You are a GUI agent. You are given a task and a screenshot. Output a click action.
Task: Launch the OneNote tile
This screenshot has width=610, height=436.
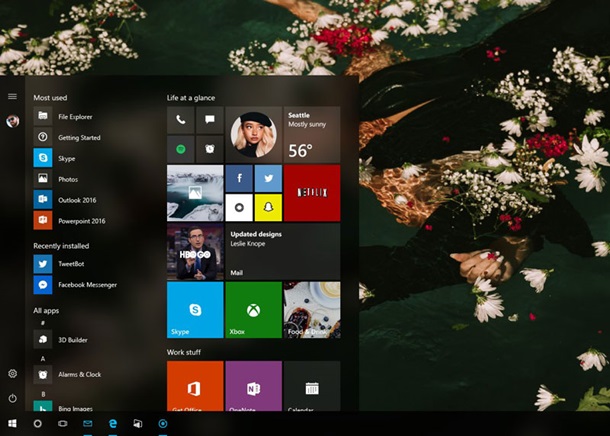click(x=253, y=386)
